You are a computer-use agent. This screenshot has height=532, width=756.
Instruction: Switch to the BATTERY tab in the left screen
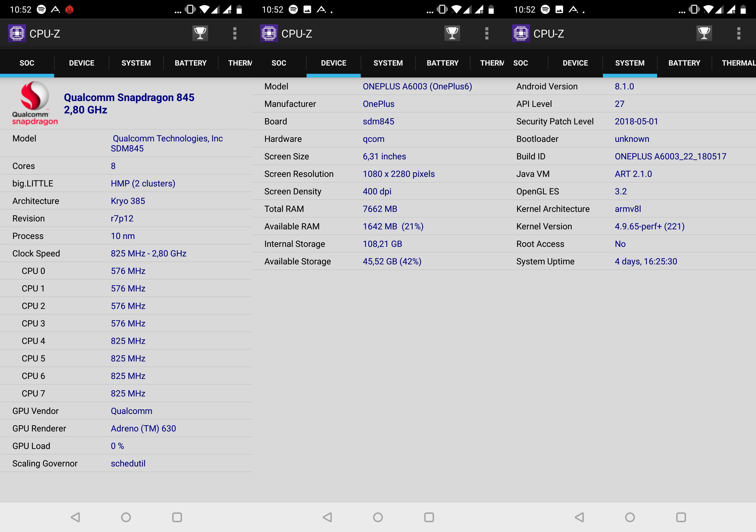pos(191,63)
